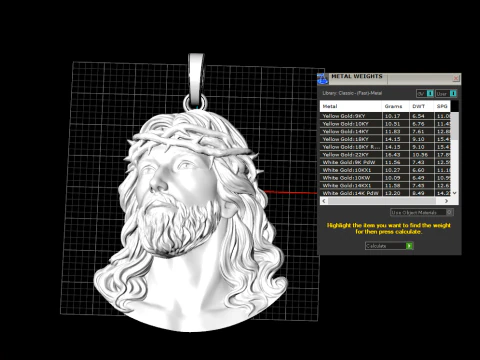
Task: Click the horizontal scrollbar left arrow
Action: point(324,201)
